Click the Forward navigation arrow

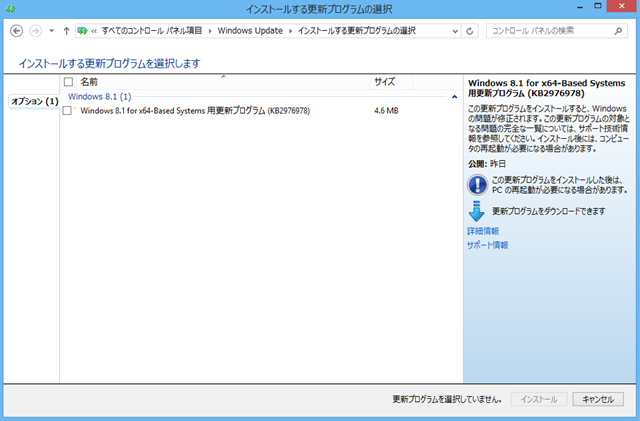(36, 31)
